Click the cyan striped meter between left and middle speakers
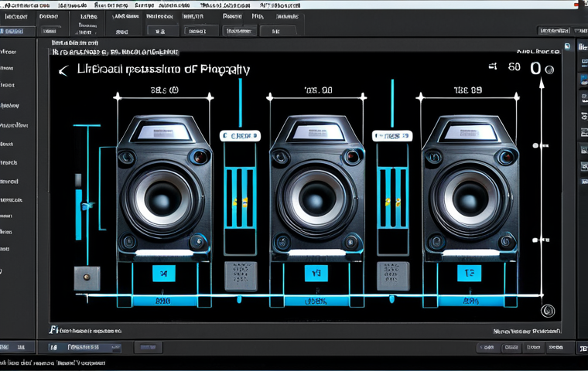The width and height of the screenshot is (588, 371). click(240, 198)
